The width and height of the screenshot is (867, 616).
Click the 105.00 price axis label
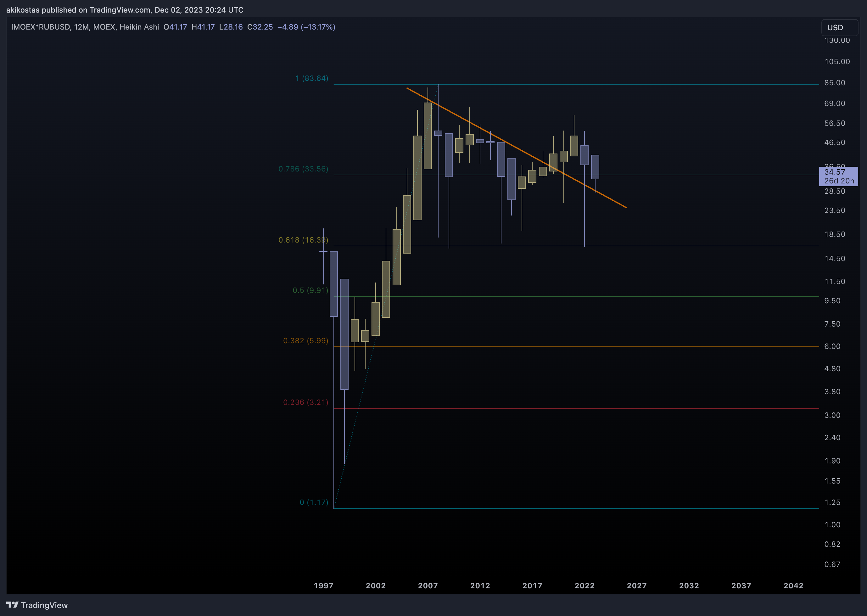(837, 61)
